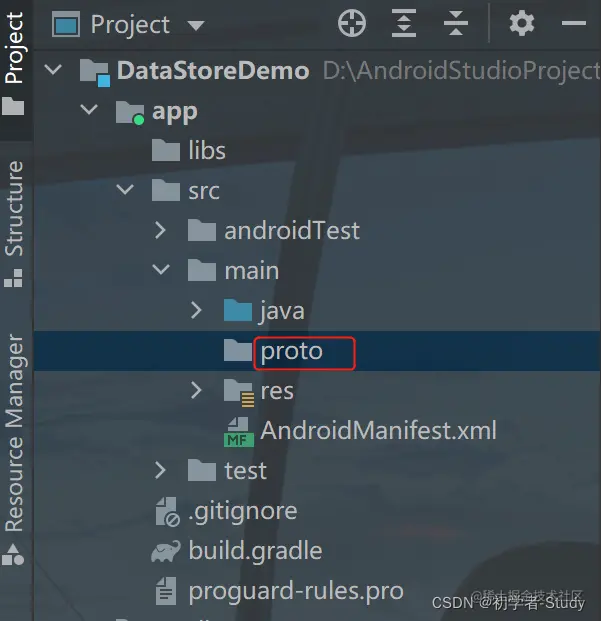
Task: Expand the test folder
Action: (x=160, y=470)
